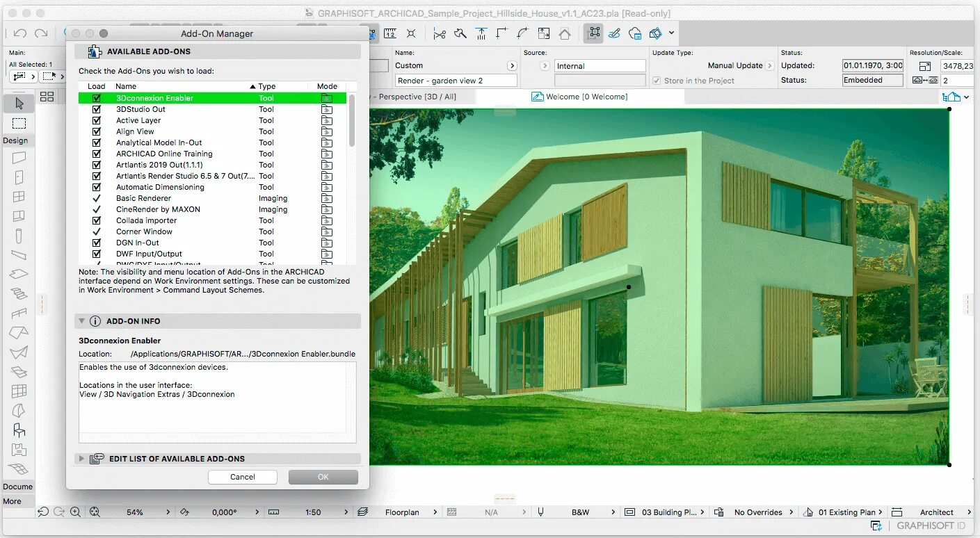980x538 pixels.
Task: Confirm Add-On Manager with OK
Action: tap(323, 477)
